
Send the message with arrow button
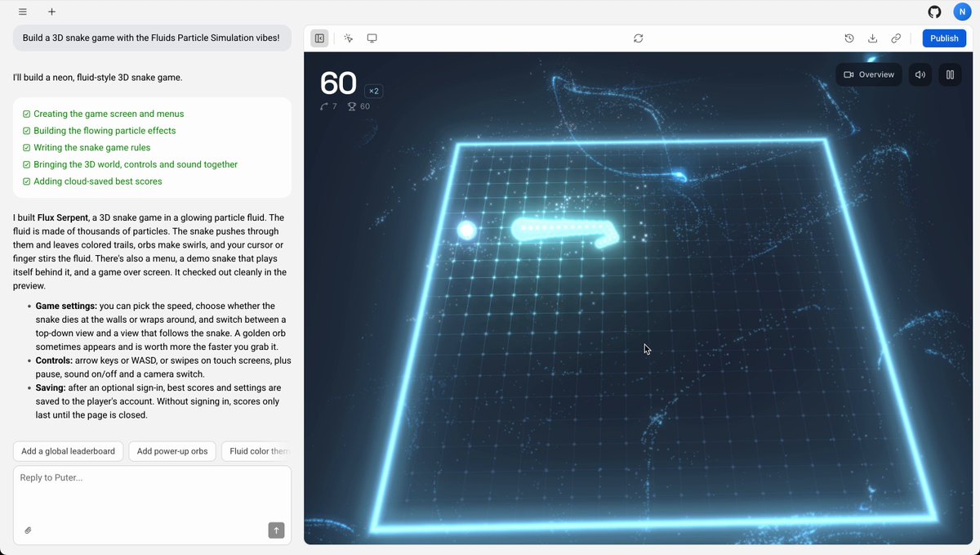point(276,530)
